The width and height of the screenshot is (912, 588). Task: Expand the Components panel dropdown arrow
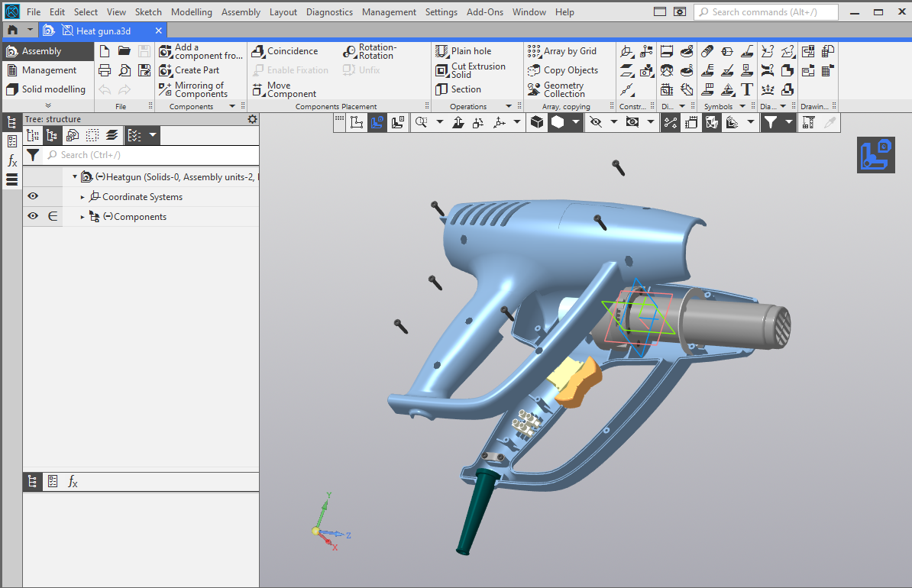[x=233, y=106]
